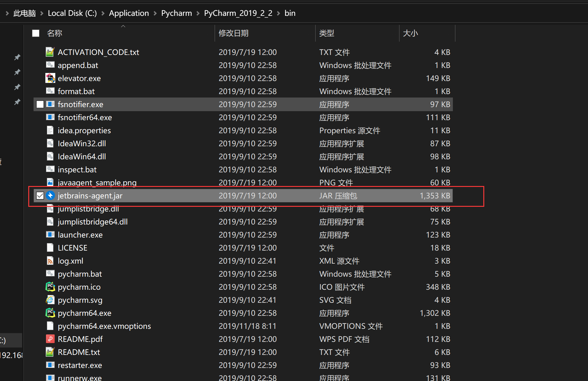Click the ICO 图片文件 type cell
The image size is (588, 381).
pos(342,287)
